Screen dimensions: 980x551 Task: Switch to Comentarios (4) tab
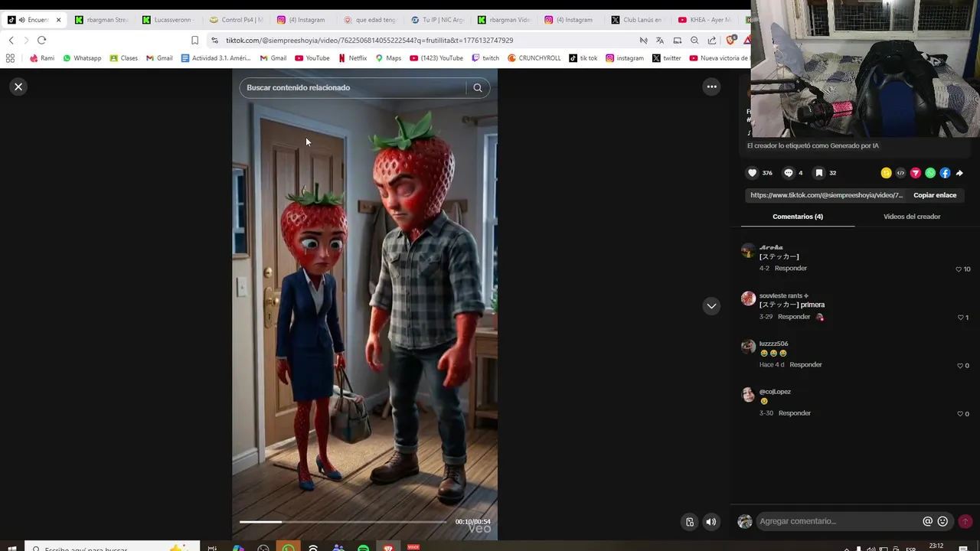(798, 217)
